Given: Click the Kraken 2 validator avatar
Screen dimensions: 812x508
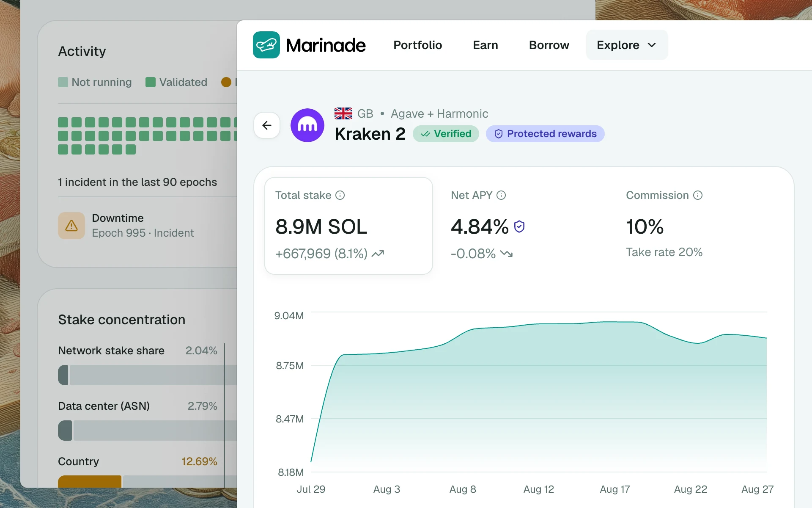Looking at the screenshot, I should pyautogui.click(x=307, y=125).
